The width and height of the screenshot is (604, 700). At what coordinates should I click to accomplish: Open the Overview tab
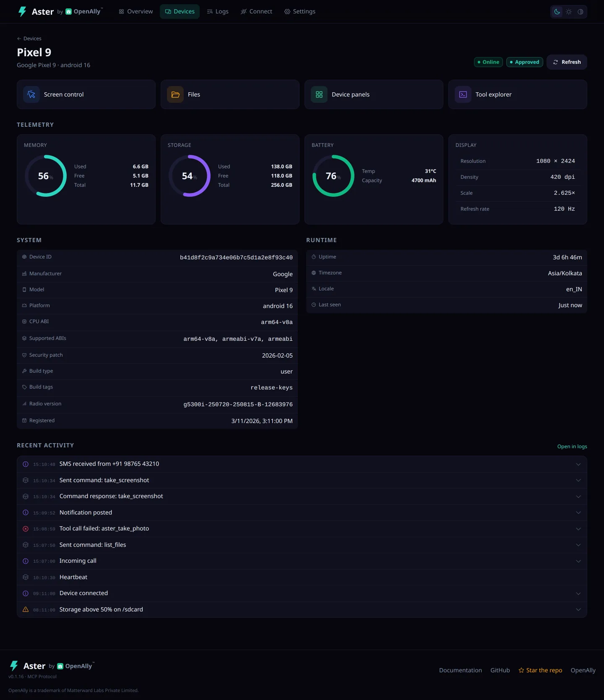click(x=136, y=12)
